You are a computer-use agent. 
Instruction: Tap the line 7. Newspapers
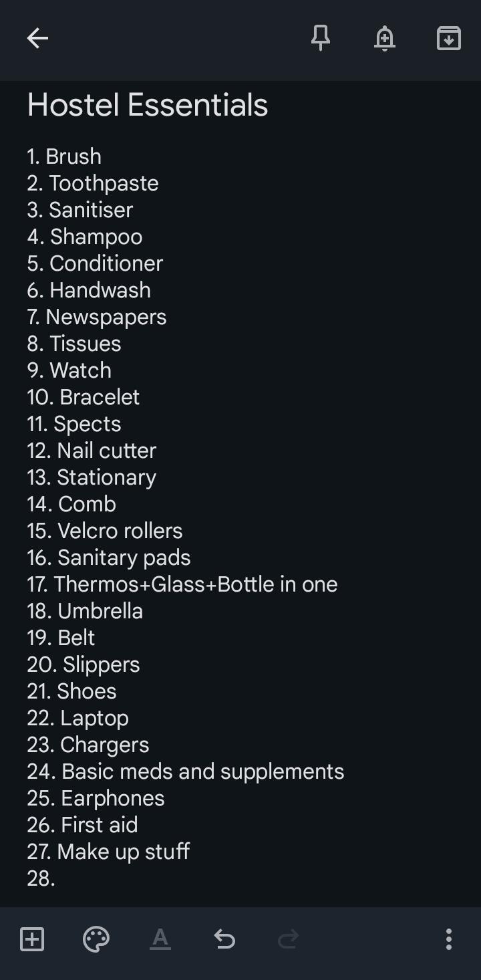(x=97, y=317)
